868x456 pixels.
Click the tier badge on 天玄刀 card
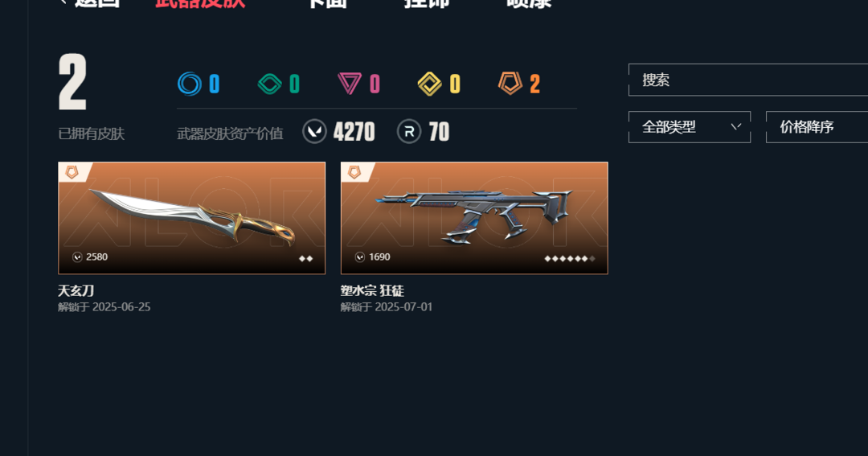[x=72, y=172]
